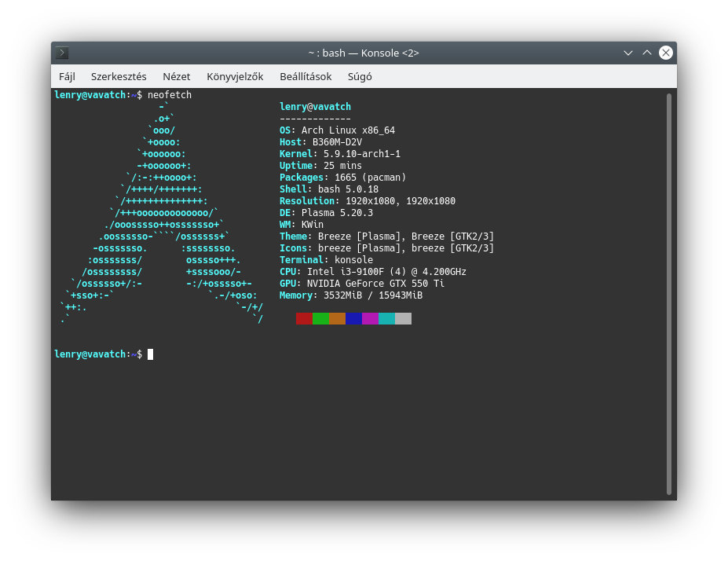Click the red color block
The height and width of the screenshot is (561, 728).
[x=304, y=318]
